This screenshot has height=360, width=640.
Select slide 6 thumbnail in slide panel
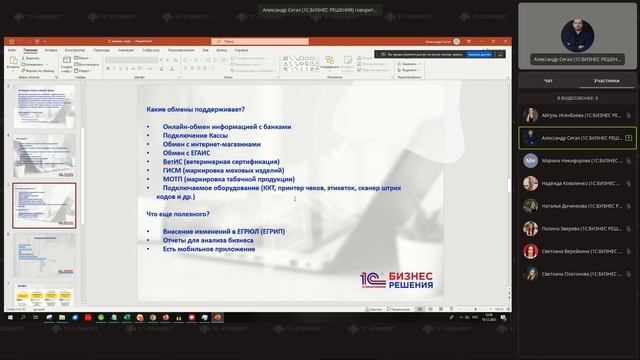(44, 255)
